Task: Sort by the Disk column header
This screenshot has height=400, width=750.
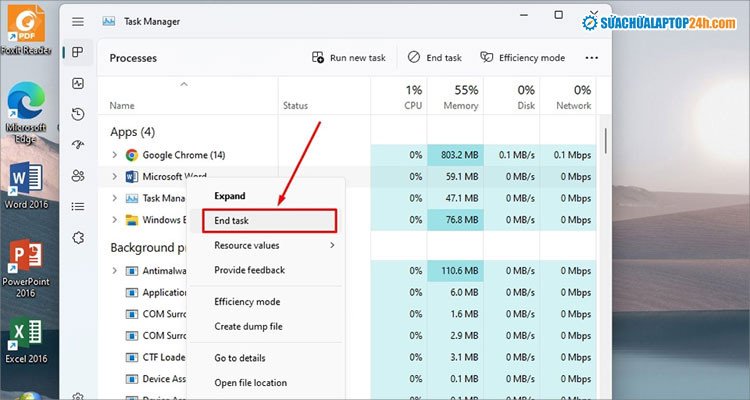Action: point(512,96)
